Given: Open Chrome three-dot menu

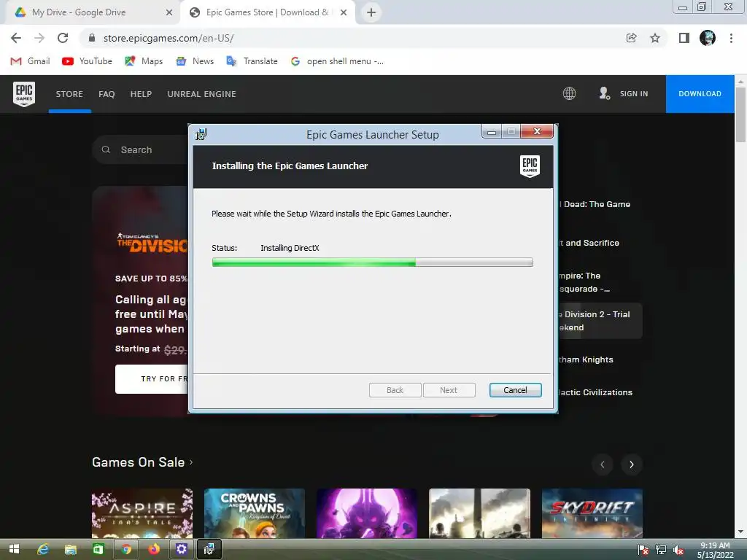Looking at the screenshot, I should coord(731,38).
